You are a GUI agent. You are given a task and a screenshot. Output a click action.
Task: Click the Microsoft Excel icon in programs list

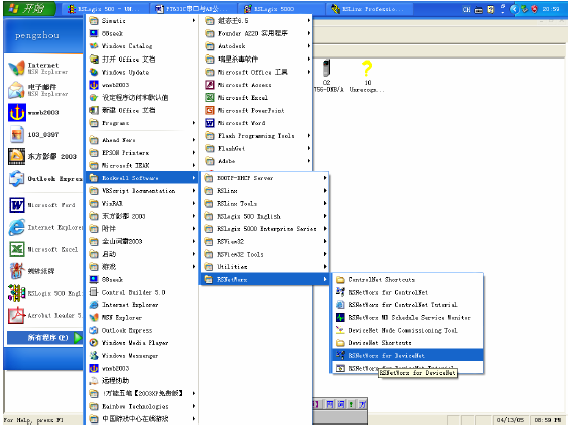[210, 98]
